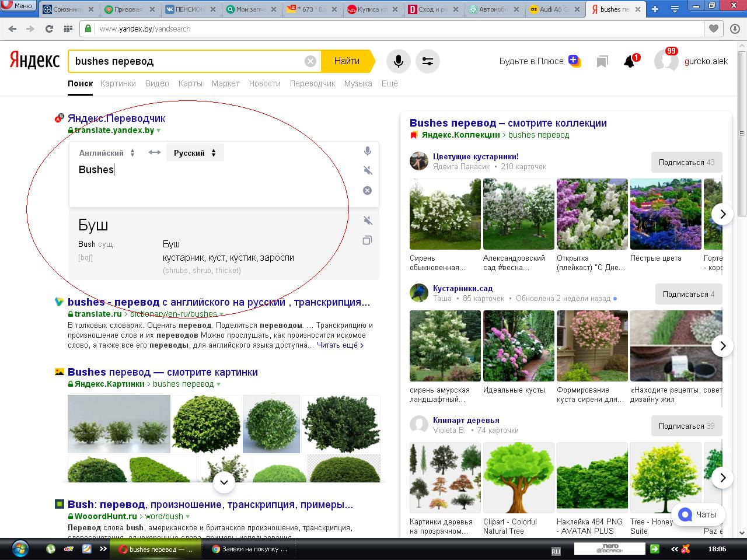Toggle source text speaker icon
Screen dimensions: 747x560
pos(367,170)
